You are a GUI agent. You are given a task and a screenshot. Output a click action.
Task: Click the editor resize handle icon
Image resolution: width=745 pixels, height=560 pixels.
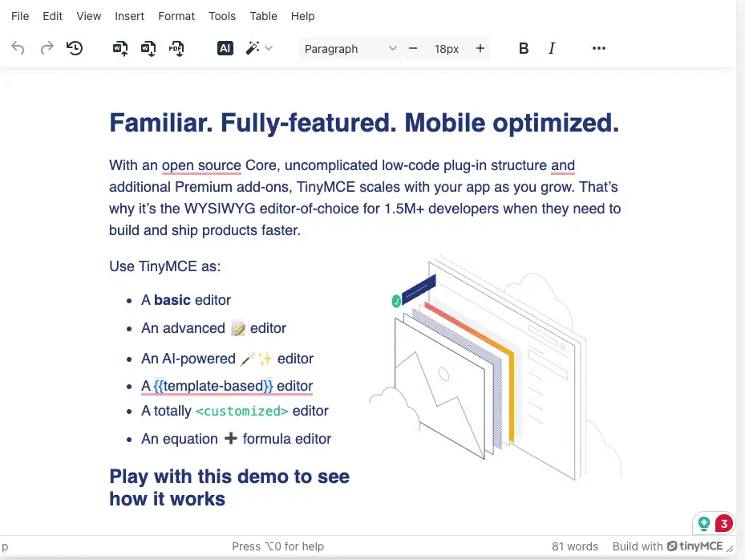tap(730, 548)
